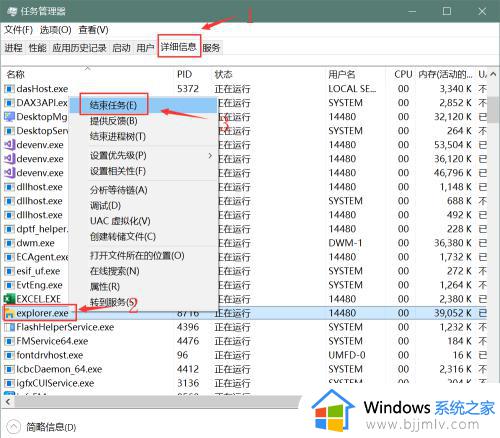Click the EvtEng.exe process icon
This screenshot has height=438, width=500.
pos(9,285)
